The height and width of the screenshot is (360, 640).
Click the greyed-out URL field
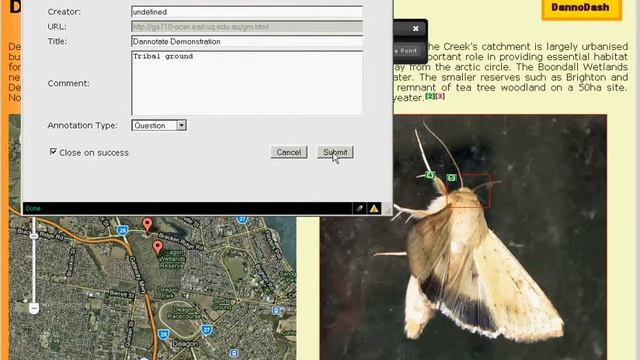tap(247, 27)
